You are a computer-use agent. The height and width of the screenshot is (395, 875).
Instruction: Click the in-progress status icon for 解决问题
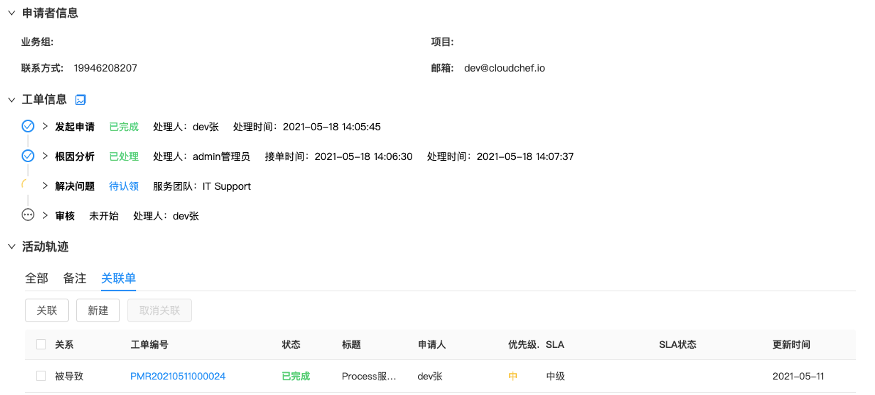tap(26, 185)
